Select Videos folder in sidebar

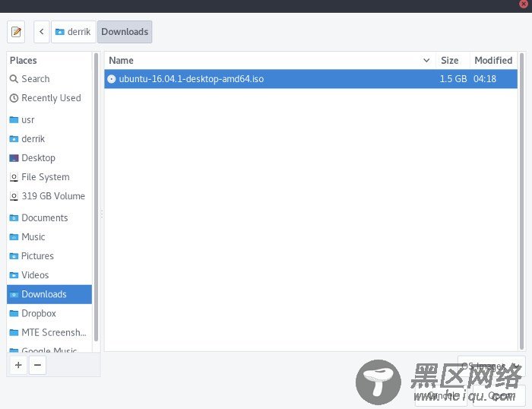coord(49,275)
